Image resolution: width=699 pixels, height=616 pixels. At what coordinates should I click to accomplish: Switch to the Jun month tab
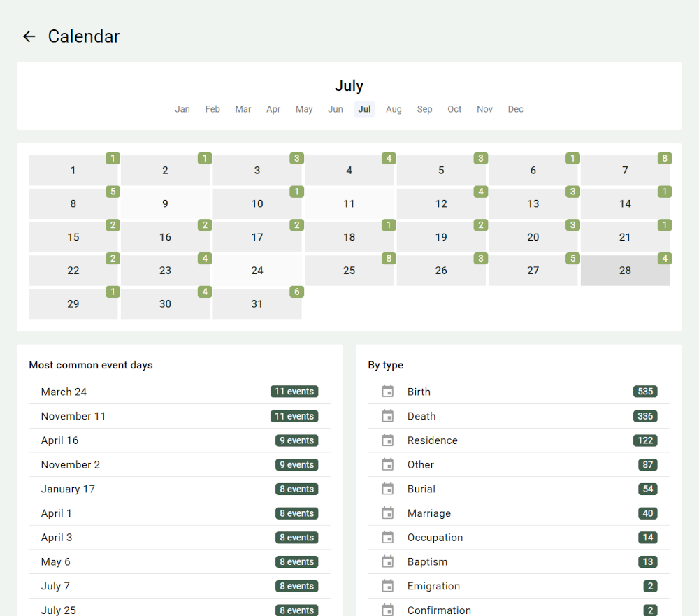coord(336,109)
